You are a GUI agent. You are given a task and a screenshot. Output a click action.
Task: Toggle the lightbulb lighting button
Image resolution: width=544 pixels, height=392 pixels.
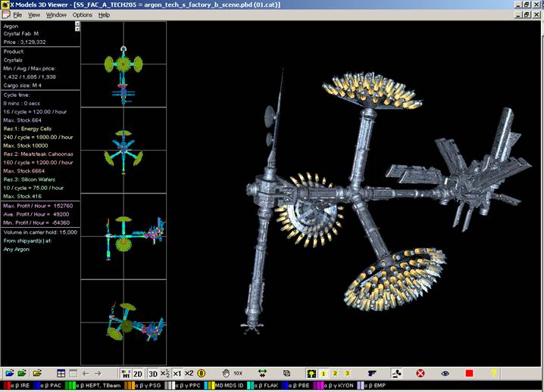click(311, 373)
